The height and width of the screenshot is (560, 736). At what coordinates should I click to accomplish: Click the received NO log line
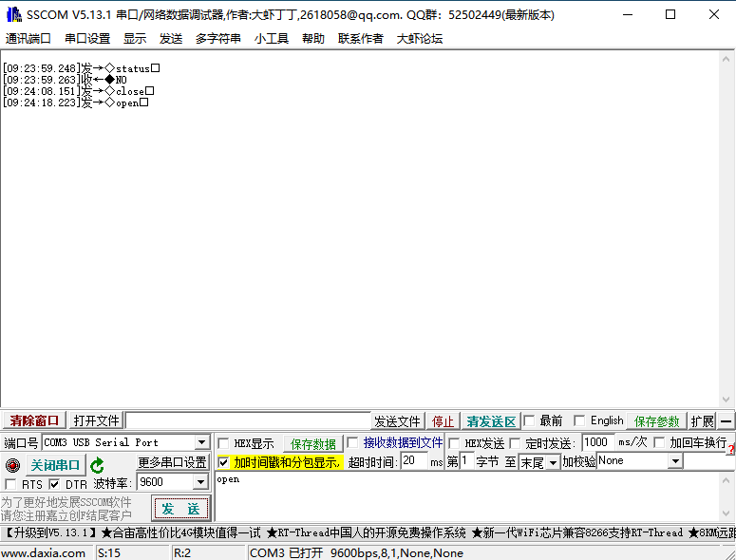pos(65,80)
